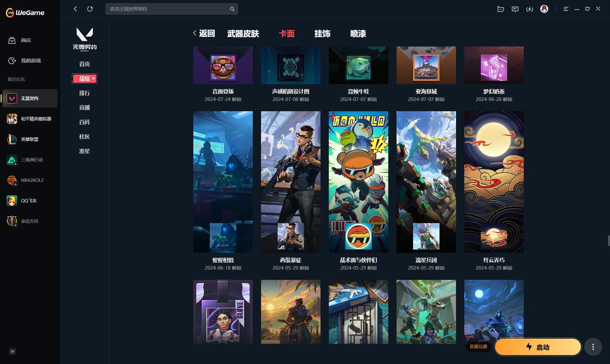
Task: Open the top-right hamburger menu
Action: 566,9
